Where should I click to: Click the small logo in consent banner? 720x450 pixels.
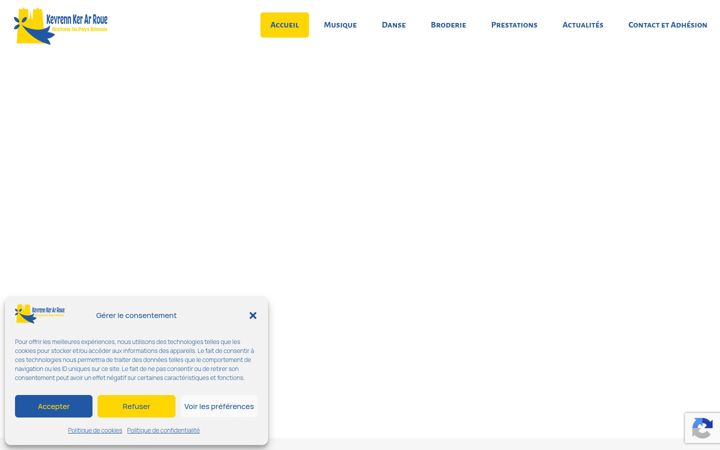pyautogui.click(x=39, y=314)
